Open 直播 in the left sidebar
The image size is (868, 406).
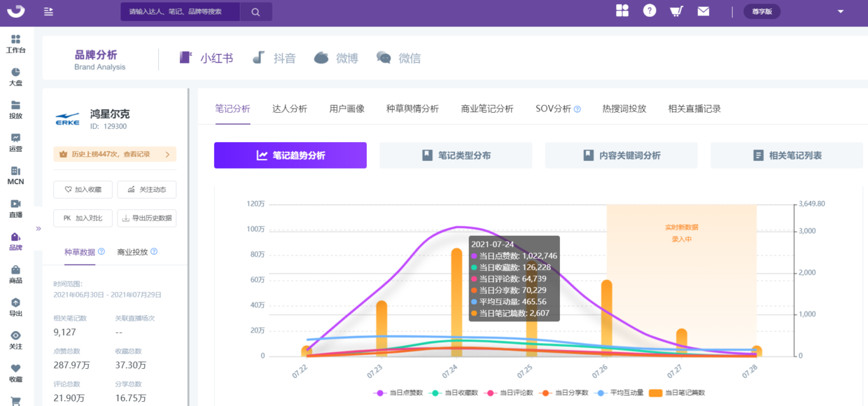click(x=15, y=208)
